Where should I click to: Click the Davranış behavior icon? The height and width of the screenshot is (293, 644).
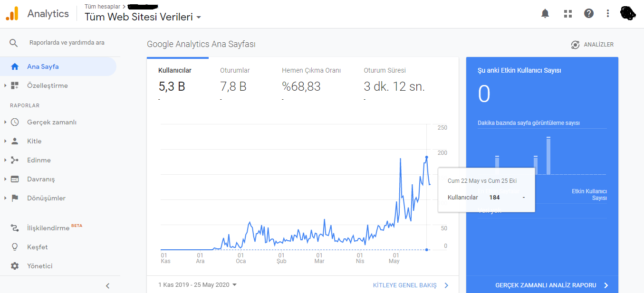[15, 179]
